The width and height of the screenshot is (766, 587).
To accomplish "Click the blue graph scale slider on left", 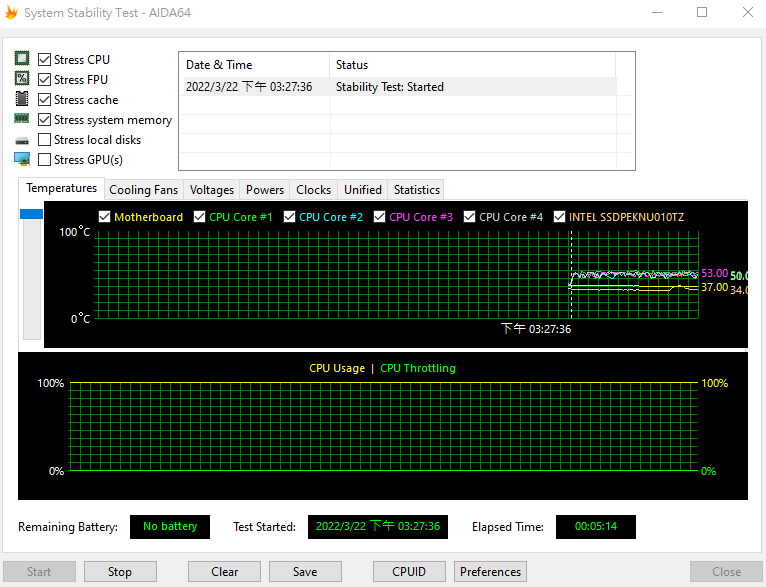I will pos(31,214).
